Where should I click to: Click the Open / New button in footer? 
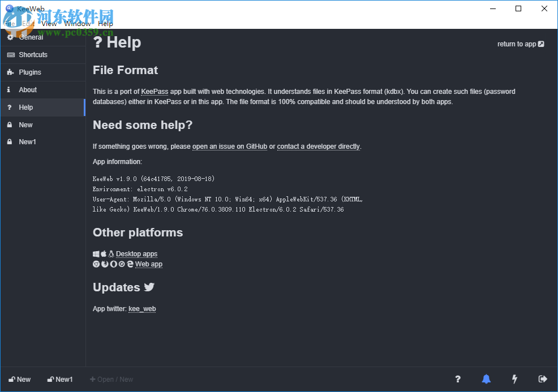pyautogui.click(x=111, y=379)
